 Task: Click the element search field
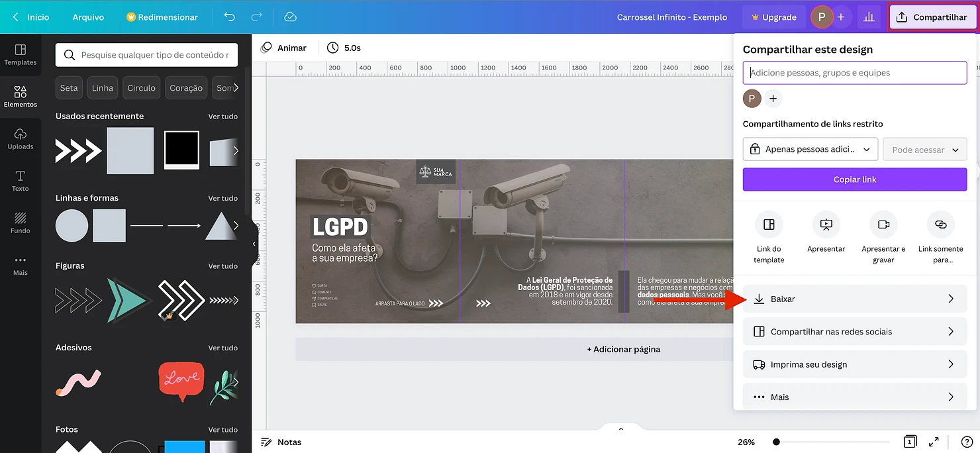(146, 55)
